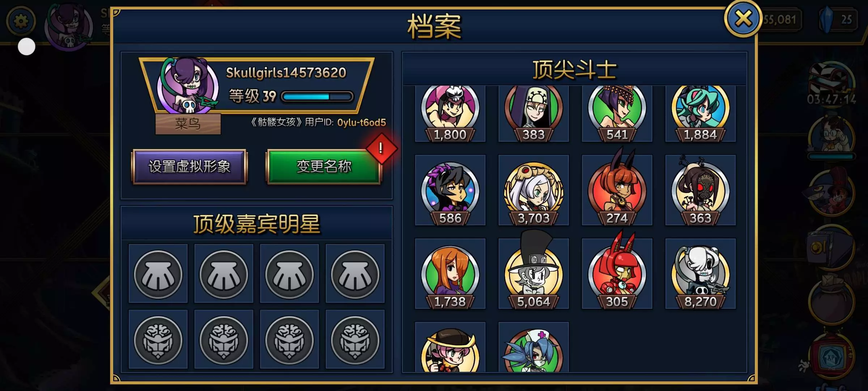Image resolution: width=868 pixels, height=391 pixels.
Task: Click the level 39 experience bar
Action: 317,97
